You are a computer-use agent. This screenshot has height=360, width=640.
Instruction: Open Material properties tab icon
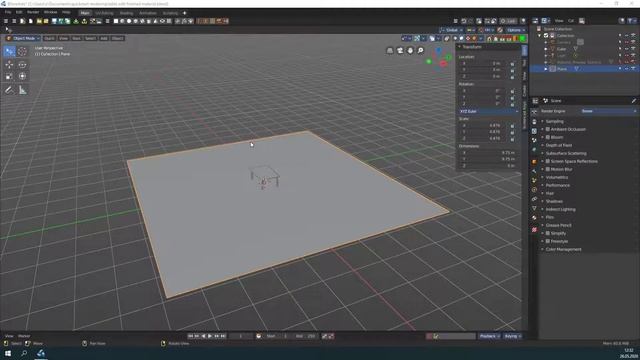534,218
